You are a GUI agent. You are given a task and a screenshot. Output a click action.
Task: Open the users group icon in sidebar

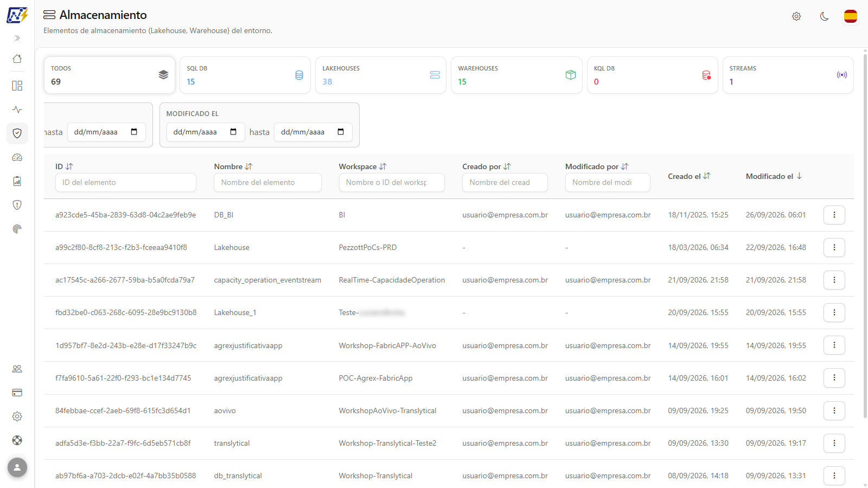[x=17, y=369]
